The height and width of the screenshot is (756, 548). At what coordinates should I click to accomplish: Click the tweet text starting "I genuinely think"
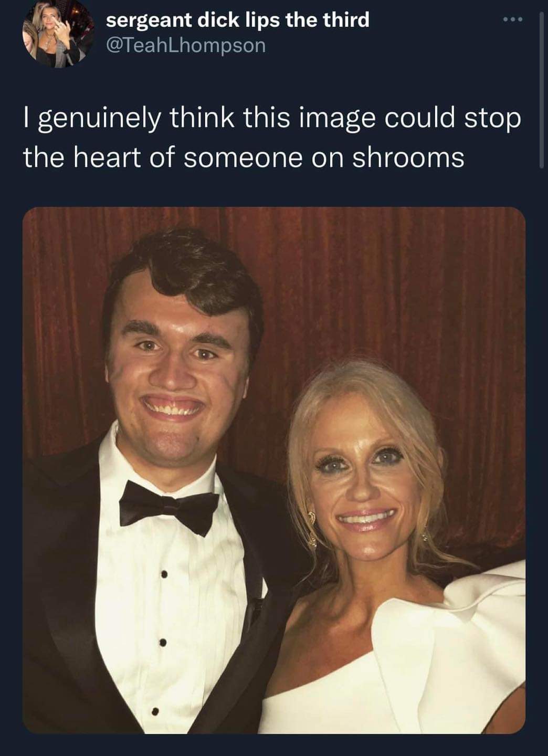[x=271, y=137]
